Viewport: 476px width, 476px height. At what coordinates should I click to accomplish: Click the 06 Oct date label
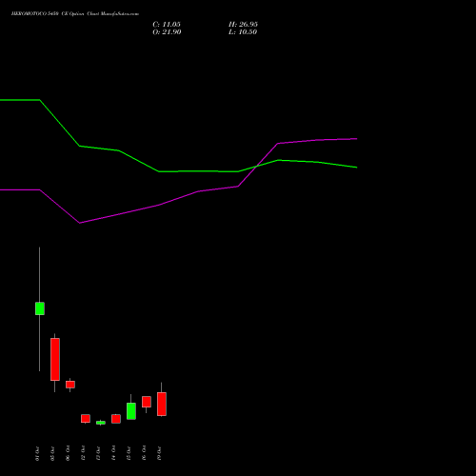(x=68, y=453)
